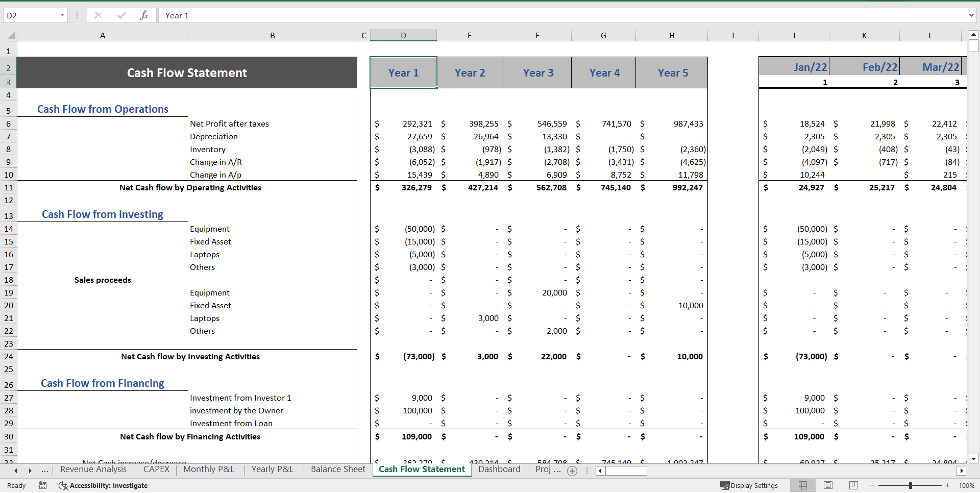Click the macro recording icon near Ready
The height and width of the screenshot is (493, 980).
43,485
